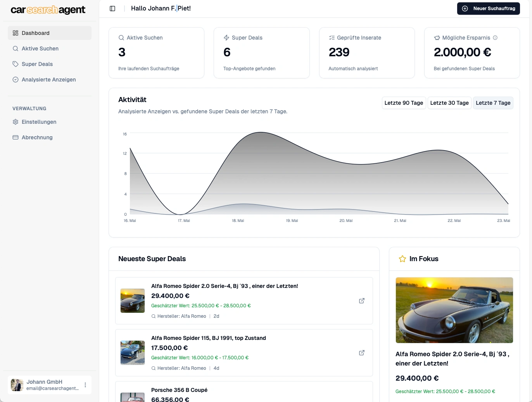Viewport: 532px width, 402px height.
Task: Click the Super Deals count 6
Action: [227, 52]
